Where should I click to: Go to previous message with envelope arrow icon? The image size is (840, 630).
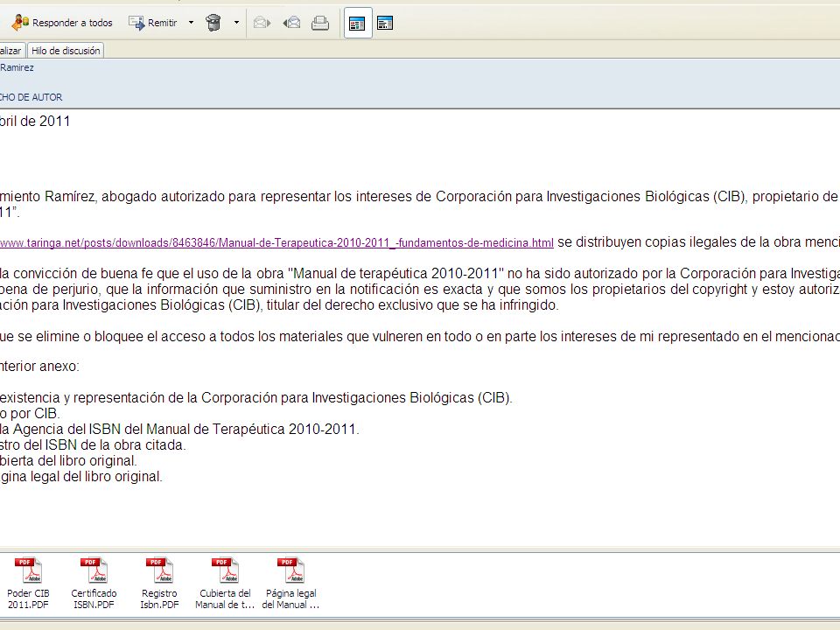click(x=291, y=23)
